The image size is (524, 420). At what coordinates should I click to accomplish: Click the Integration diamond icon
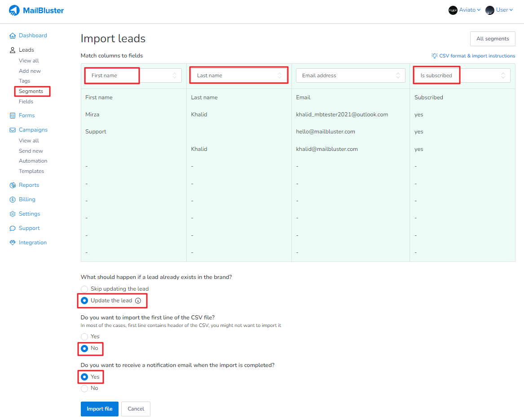[x=13, y=243]
